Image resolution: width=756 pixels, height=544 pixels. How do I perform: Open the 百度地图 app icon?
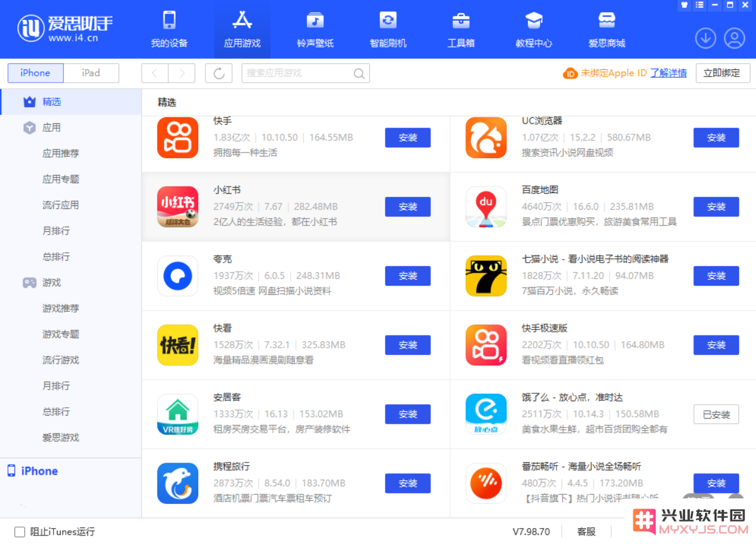coord(486,207)
